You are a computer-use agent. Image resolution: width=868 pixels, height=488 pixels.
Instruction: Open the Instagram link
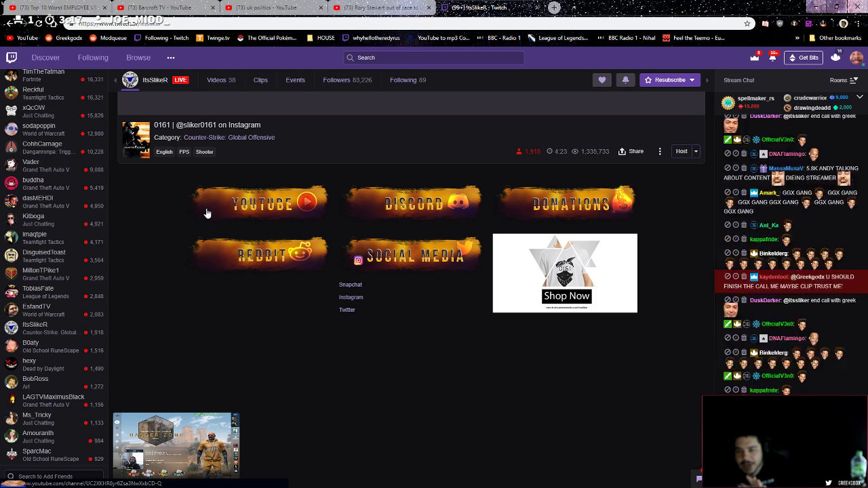[x=351, y=297]
